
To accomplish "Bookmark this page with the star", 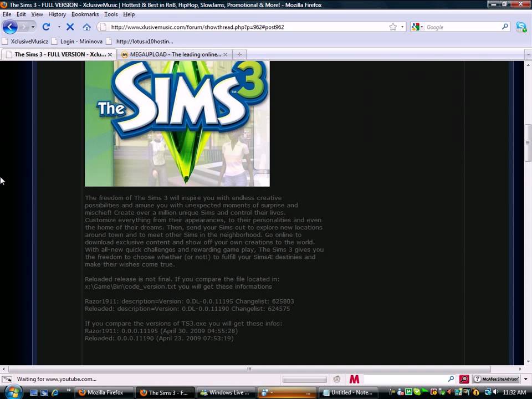I will point(393,27).
